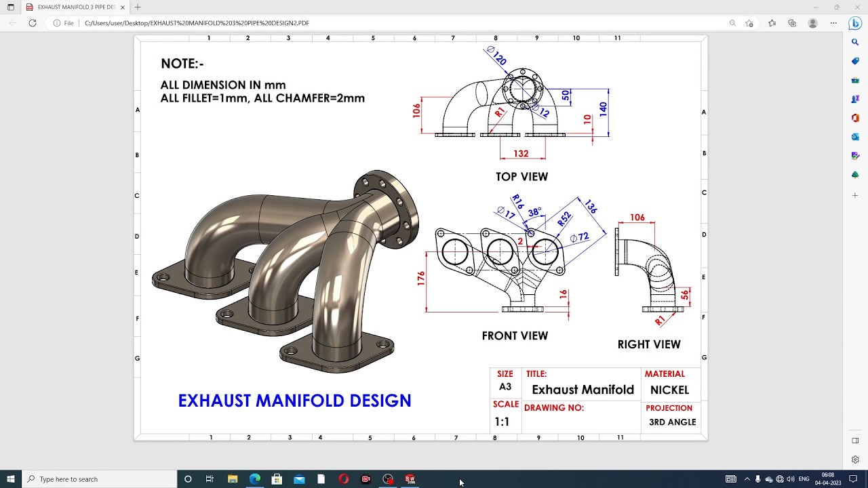
Task: Open white document app on taskbar
Action: (321, 479)
